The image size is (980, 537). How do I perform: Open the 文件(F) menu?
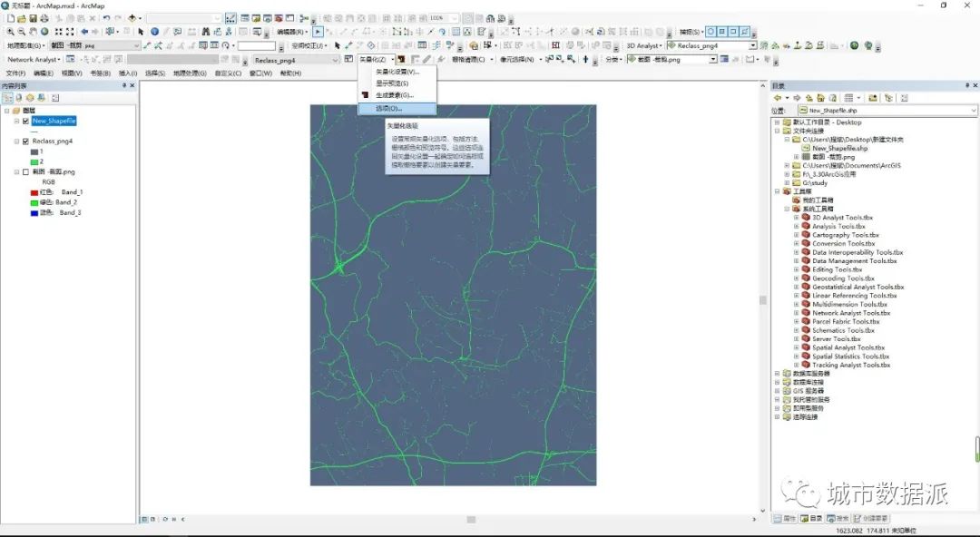[15, 73]
